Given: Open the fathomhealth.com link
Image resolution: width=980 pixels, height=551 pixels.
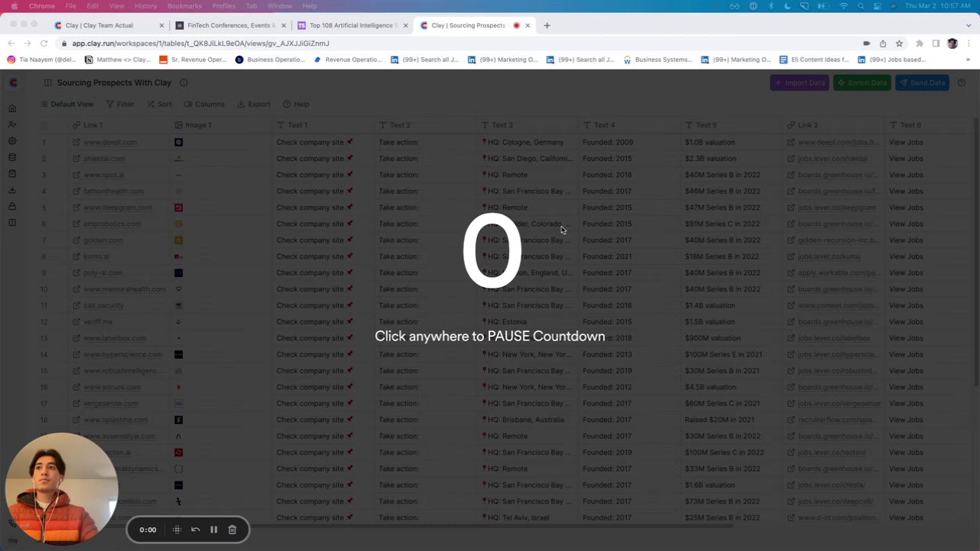Looking at the screenshot, I should tap(113, 191).
